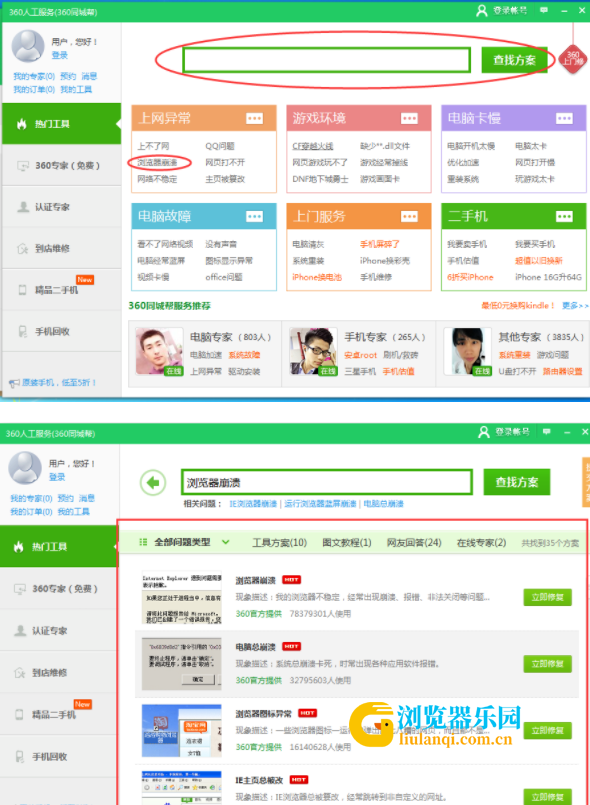Open related question 电脑总崩溃 link
This screenshot has height=805, width=590.
(384, 504)
